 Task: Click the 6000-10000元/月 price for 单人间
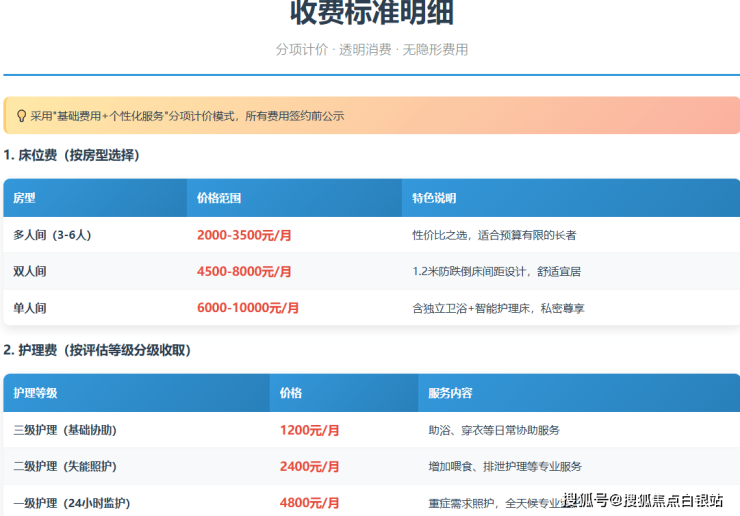pos(248,308)
